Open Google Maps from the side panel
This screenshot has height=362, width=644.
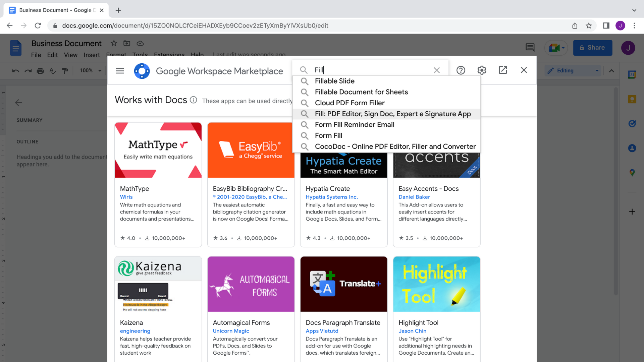coord(632,173)
